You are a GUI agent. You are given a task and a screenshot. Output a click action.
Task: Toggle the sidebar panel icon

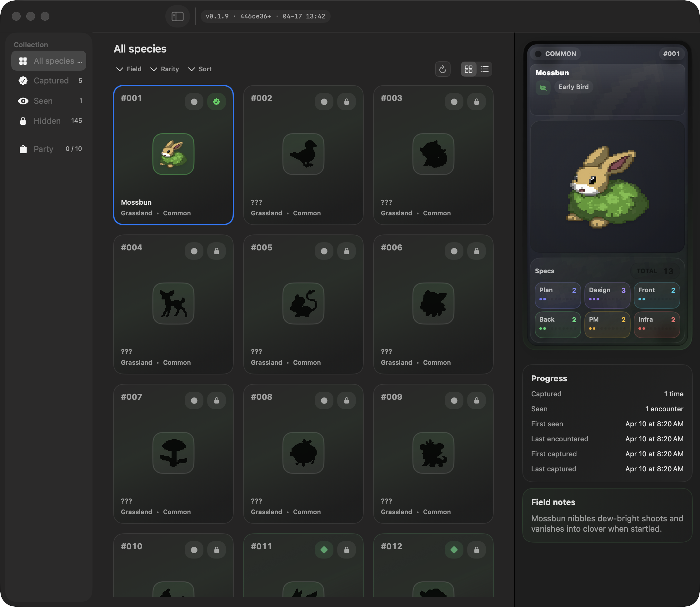point(177,16)
